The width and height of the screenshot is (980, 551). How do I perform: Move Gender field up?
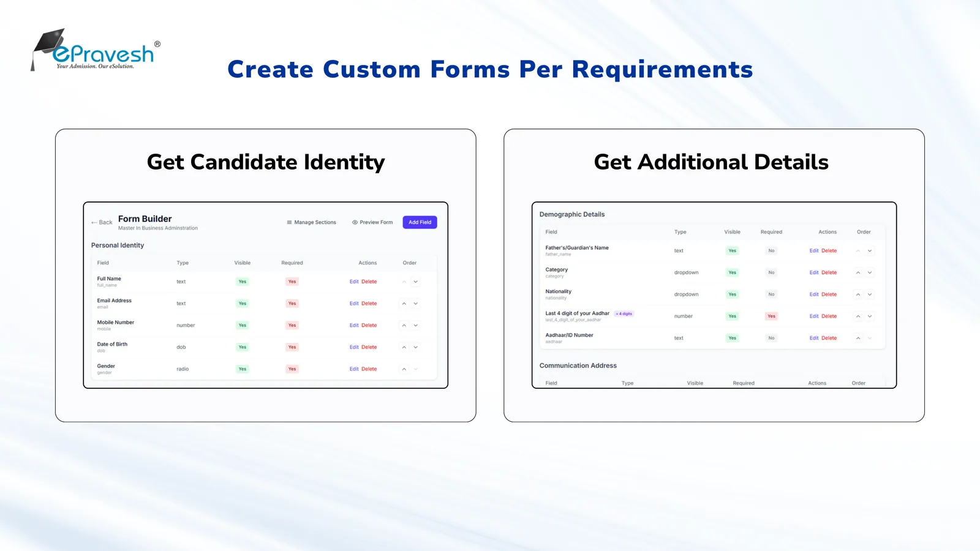pos(404,369)
